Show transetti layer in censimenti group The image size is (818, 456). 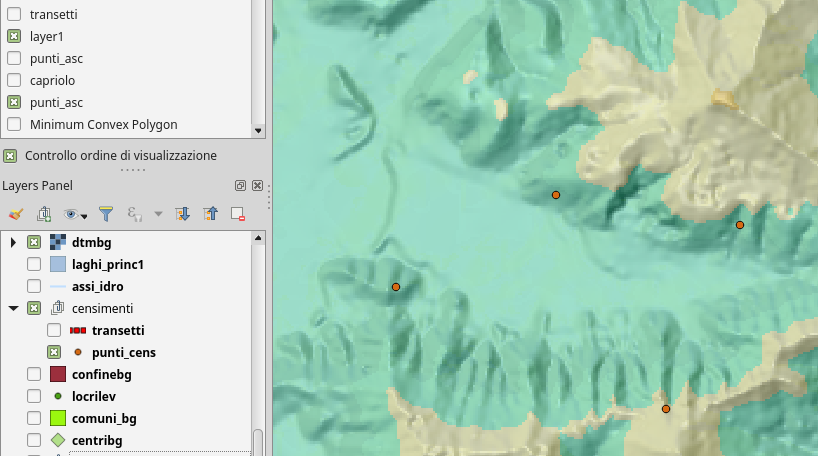pyautogui.click(x=54, y=330)
